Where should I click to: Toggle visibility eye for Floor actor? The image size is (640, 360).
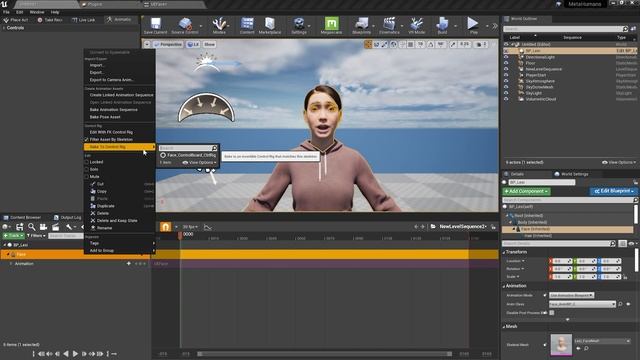[x=506, y=63]
